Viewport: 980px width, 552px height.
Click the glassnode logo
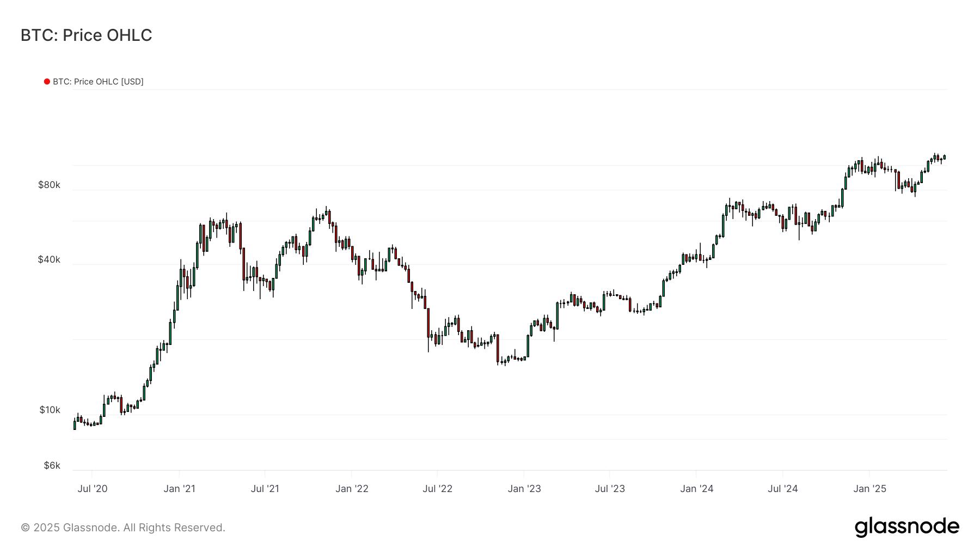pyautogui.click(x=906, y=527)
